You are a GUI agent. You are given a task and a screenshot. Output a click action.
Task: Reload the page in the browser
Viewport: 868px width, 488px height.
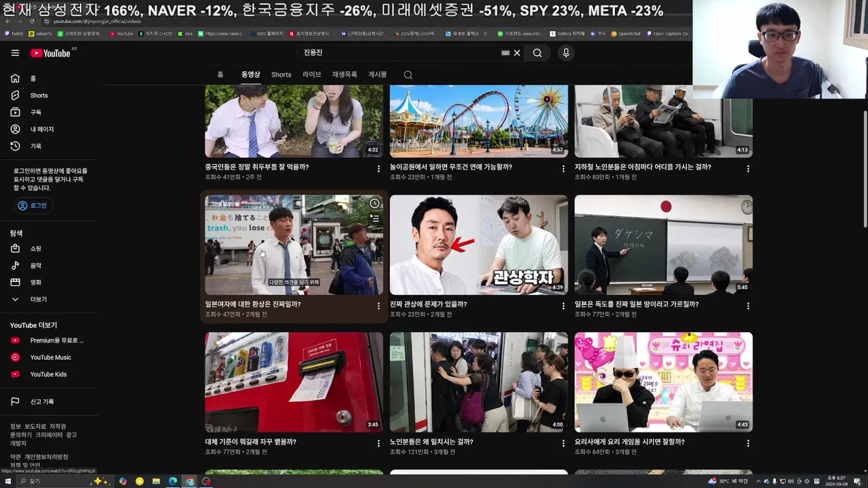pyautogui.click(x=32, y=22)
